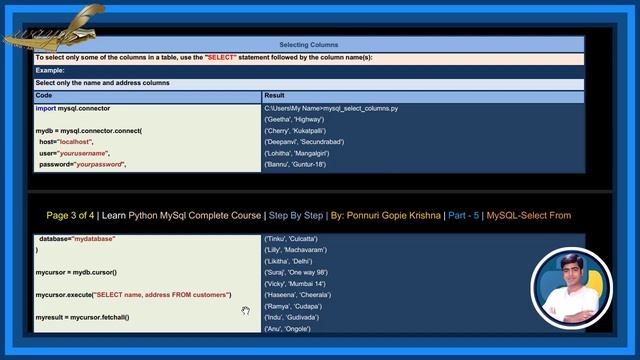This screenshot has height=360, width=640.
Task: Click the 'myresult = mycursor.fetchall()' line
Action: coord(82,317)
